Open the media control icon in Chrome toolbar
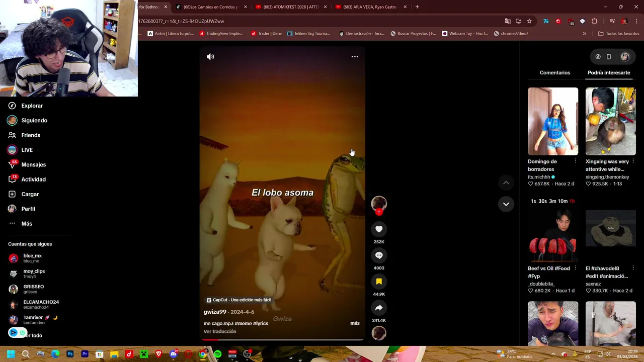Image resolution: width=644 pixels, height=362 pixels. 612,21
